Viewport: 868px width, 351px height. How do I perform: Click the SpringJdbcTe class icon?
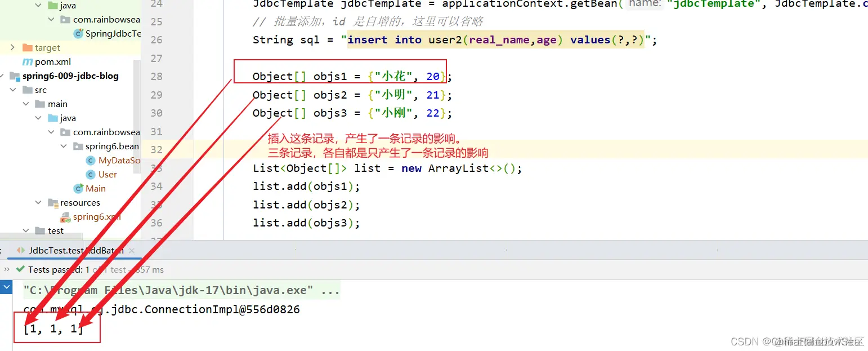point(79,34)
